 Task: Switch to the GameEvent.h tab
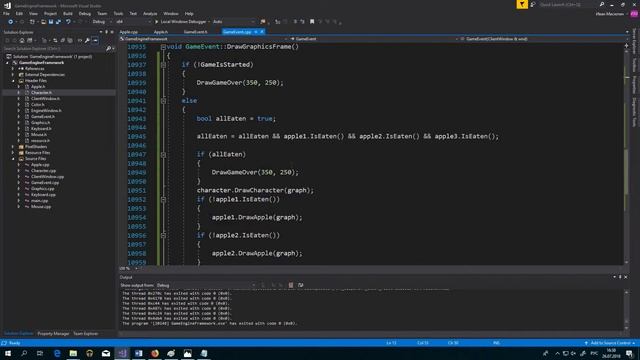coord(196,32)
